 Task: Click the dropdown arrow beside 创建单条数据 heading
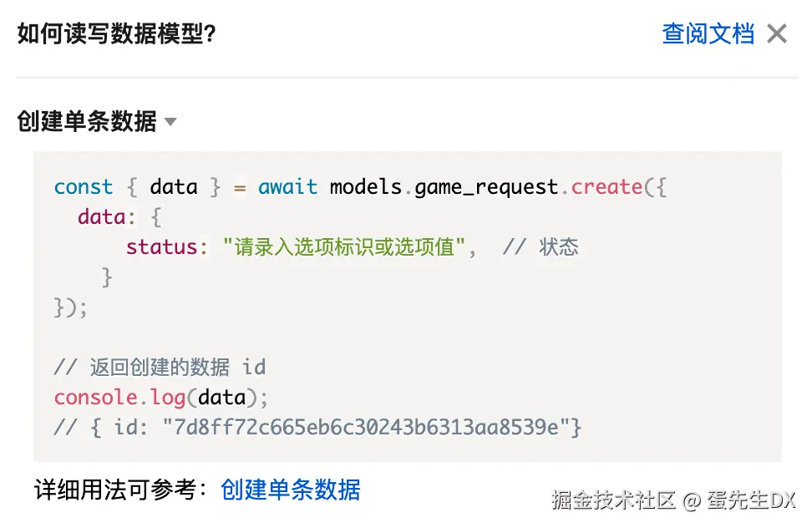170,122
